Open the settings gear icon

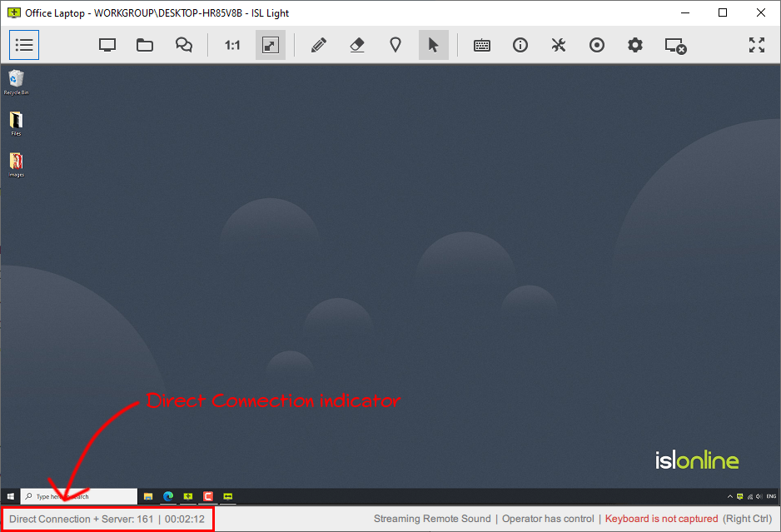[x=635, y=45]
